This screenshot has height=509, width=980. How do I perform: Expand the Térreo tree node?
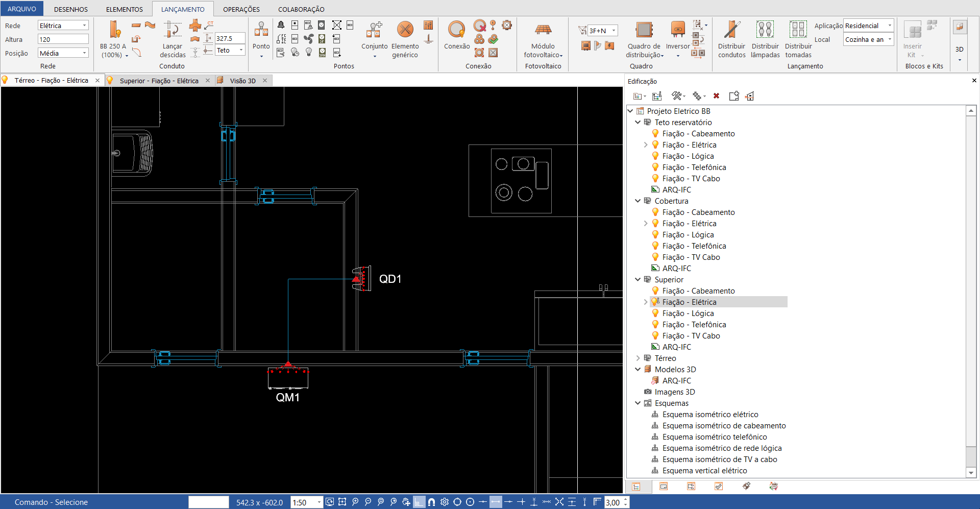[638, 358]
